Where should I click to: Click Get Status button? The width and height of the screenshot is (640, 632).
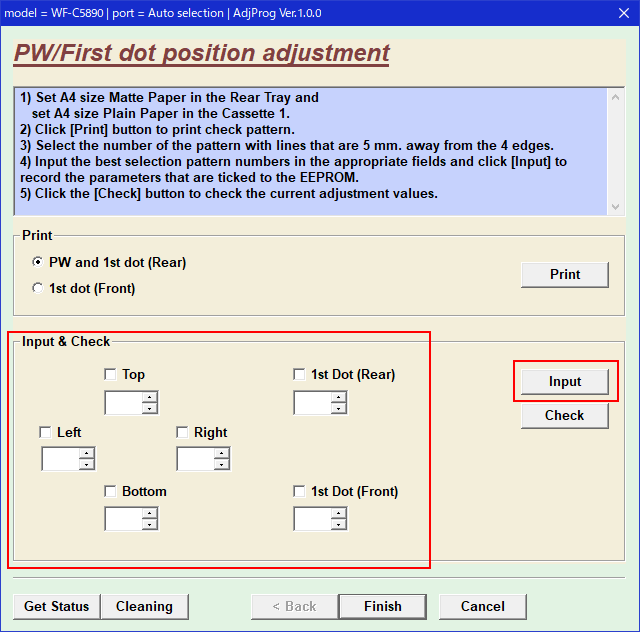pos(56,606)
